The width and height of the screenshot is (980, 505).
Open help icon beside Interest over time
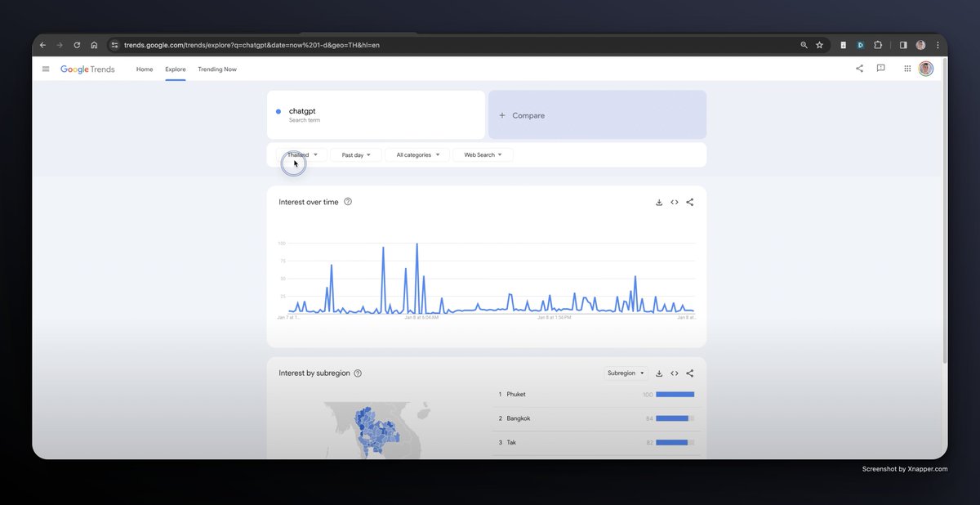(348, 202)
